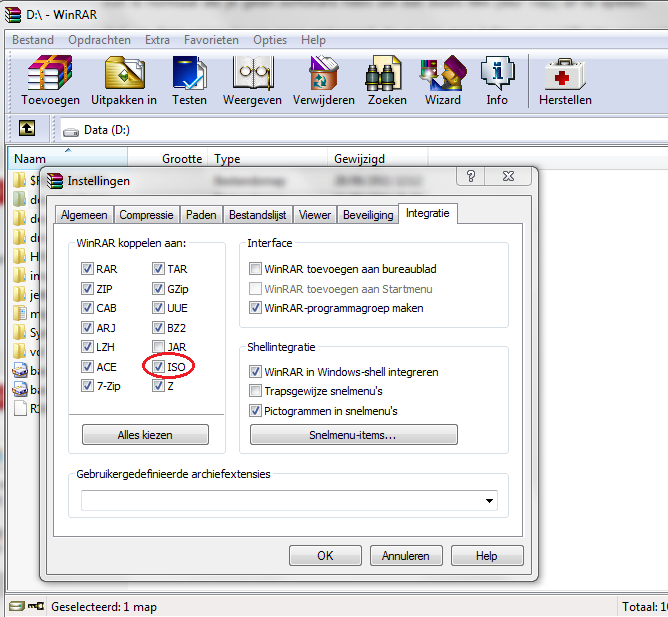The height and width of the screenshot is (617, 668).
Task: Toggle the BZ2 association checkbox
Action: tap(158, 327)
